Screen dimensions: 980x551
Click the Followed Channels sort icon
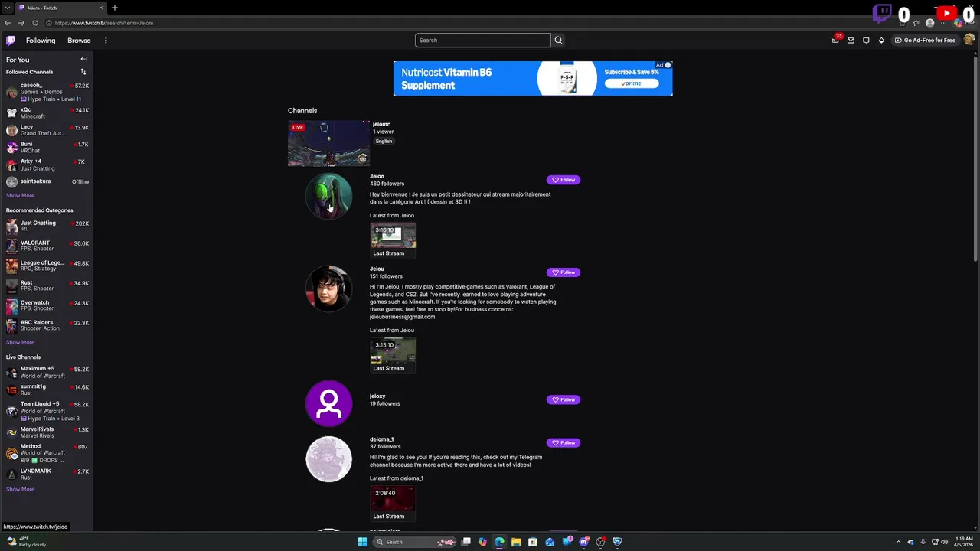(83, 72)
